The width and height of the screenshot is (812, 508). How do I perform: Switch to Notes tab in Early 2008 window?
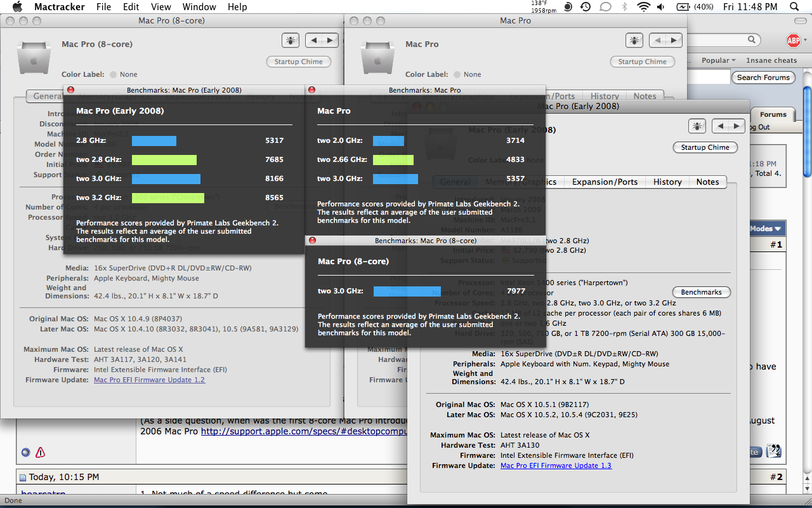click(x=707, y=182)
